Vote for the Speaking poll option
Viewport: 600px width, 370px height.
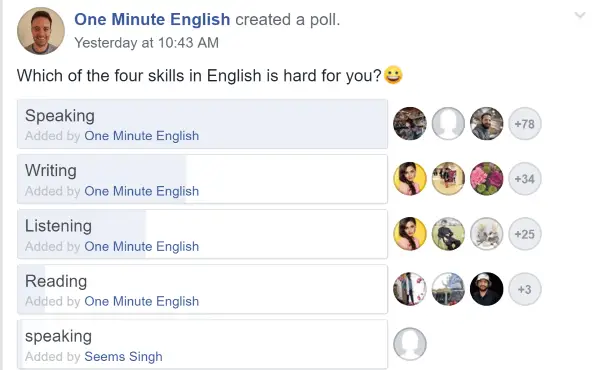[x=202, y=124]
